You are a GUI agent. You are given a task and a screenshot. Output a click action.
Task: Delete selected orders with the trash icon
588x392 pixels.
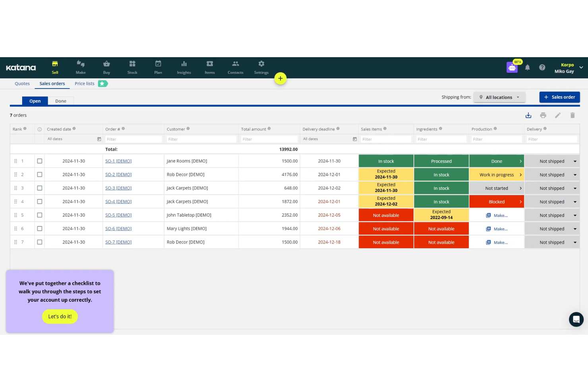click(573, 115)
